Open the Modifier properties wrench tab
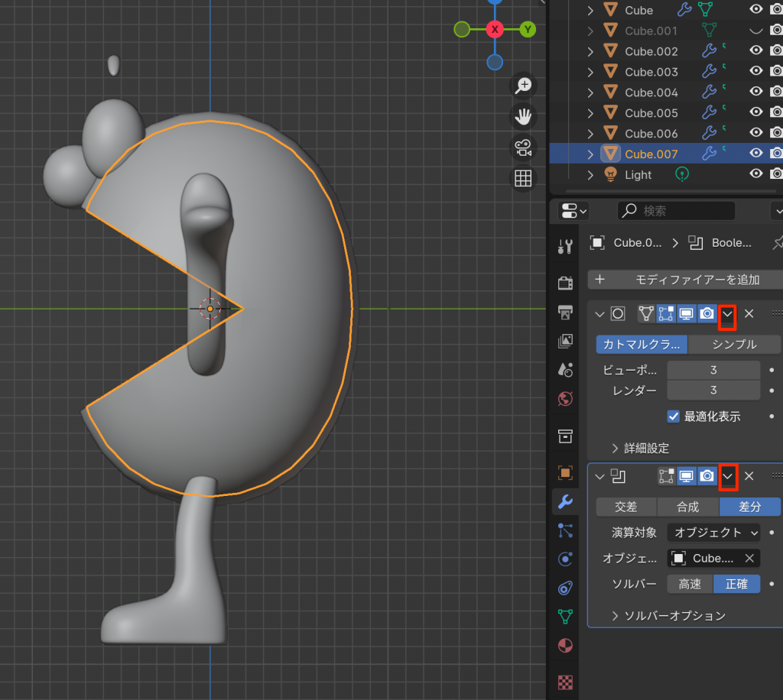The image size is (783, 700). point(565,501)
